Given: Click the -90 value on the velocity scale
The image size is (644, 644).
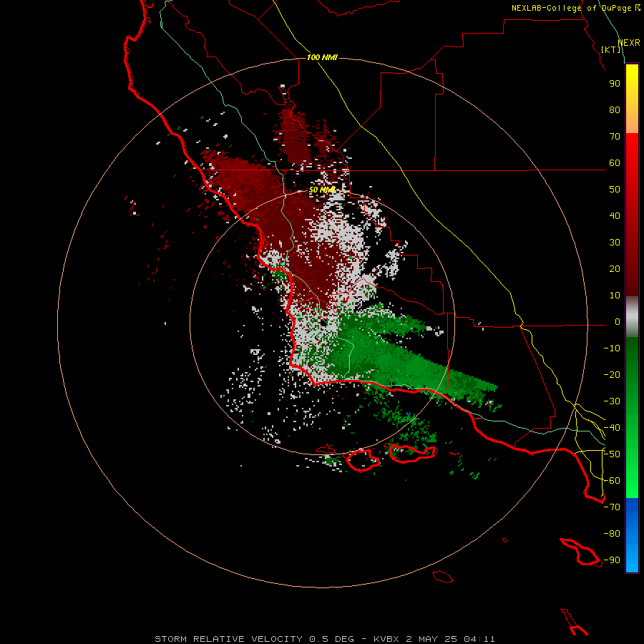Looking at the screenshot, I should [x=612, y=560].
